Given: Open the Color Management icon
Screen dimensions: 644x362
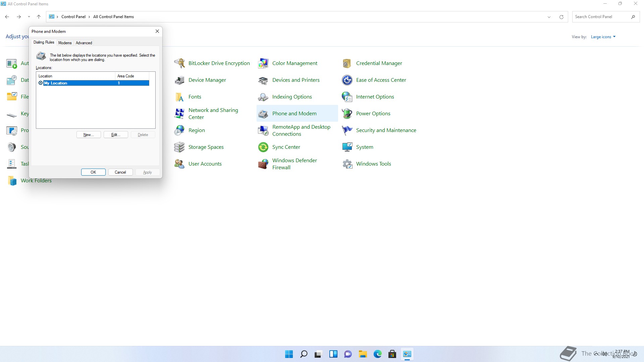Looking at the screenshot, I should (263, 63).
